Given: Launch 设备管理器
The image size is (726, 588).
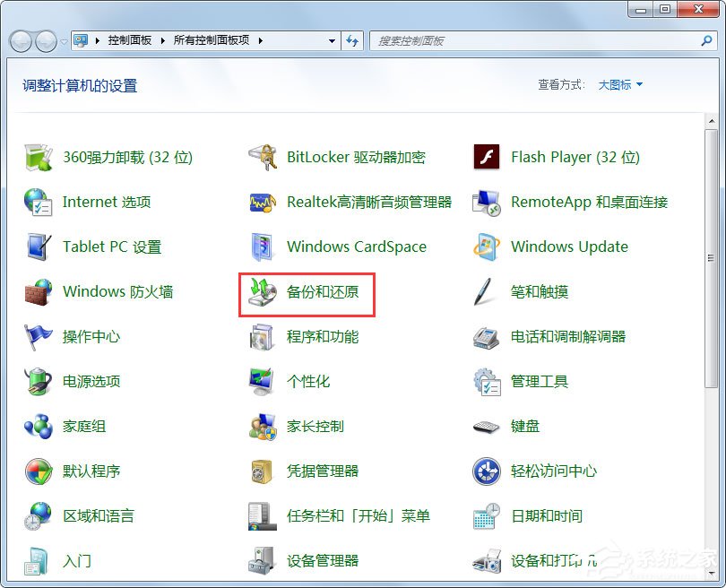Looking at the screenshot, I should tap(321, 560).
